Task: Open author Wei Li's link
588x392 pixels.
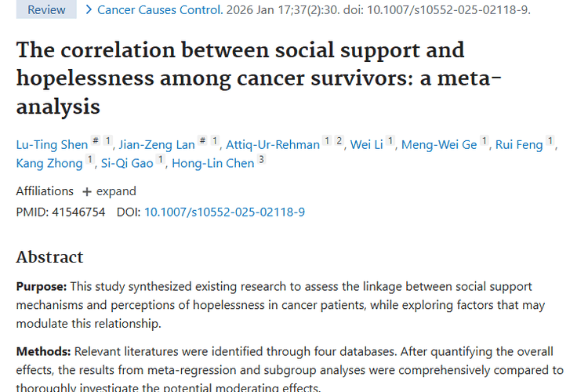Action: (366, 144)
